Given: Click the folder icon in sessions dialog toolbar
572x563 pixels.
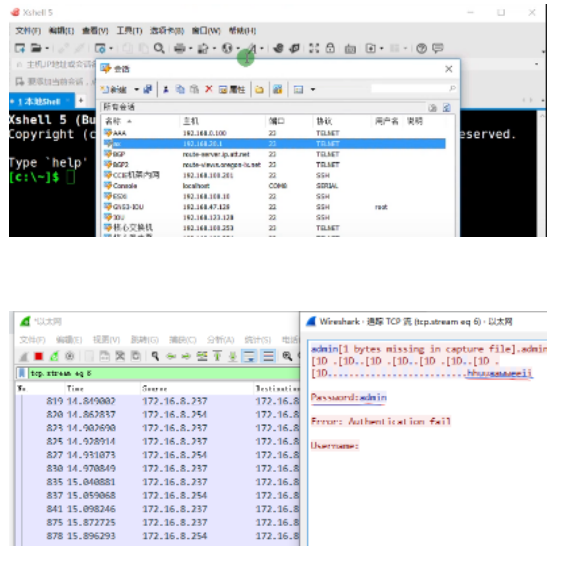Looking at the screenshot, I should click(259, 89).
